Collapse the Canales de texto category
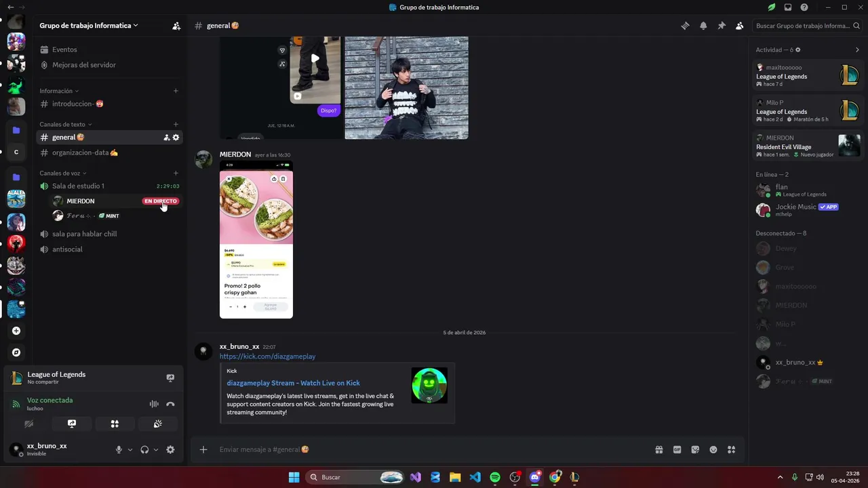 66,124
